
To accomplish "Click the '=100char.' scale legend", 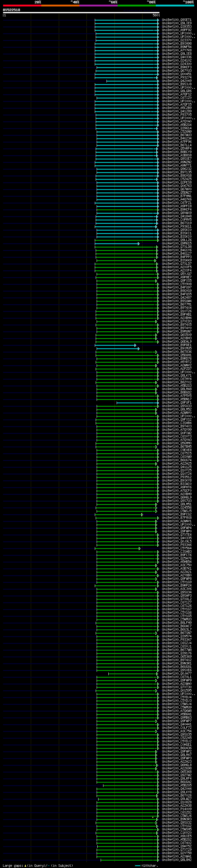I will point(146,865).
